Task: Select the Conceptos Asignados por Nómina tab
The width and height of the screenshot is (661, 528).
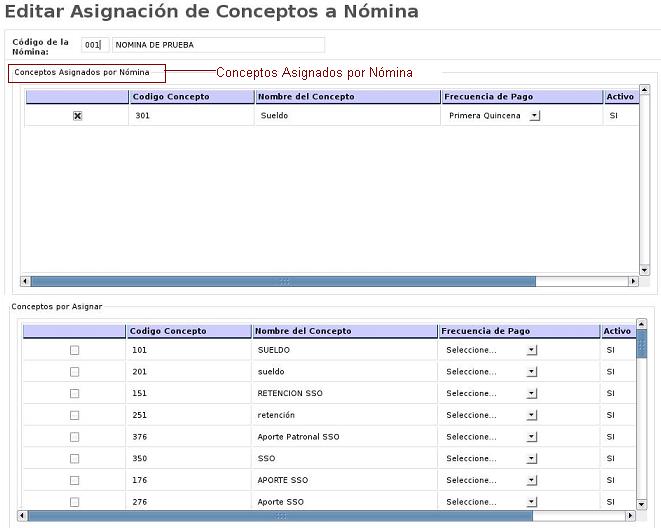Action: 85,73
